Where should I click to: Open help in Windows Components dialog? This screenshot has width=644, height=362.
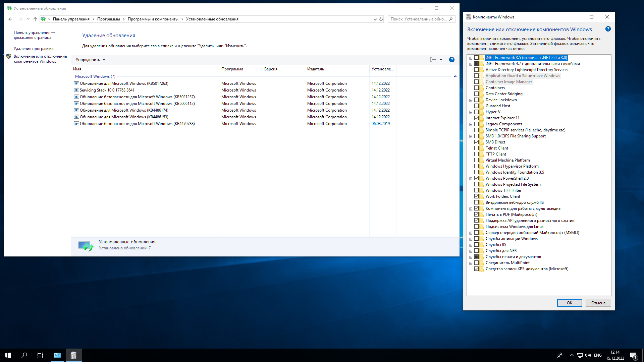[x=608, y=29]
